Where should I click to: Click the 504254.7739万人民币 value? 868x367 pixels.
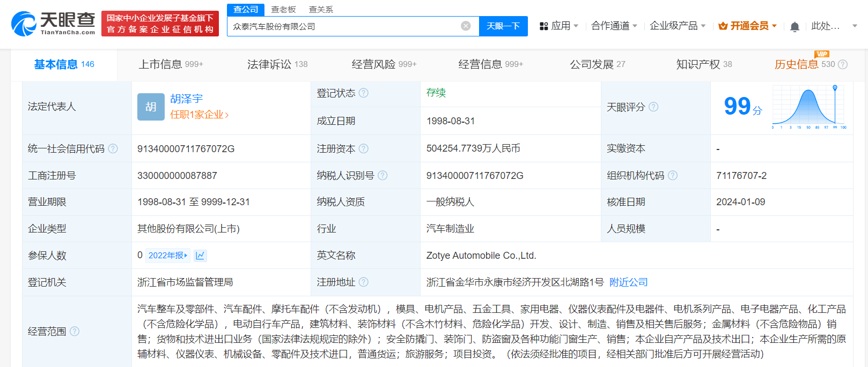[473, 148]
